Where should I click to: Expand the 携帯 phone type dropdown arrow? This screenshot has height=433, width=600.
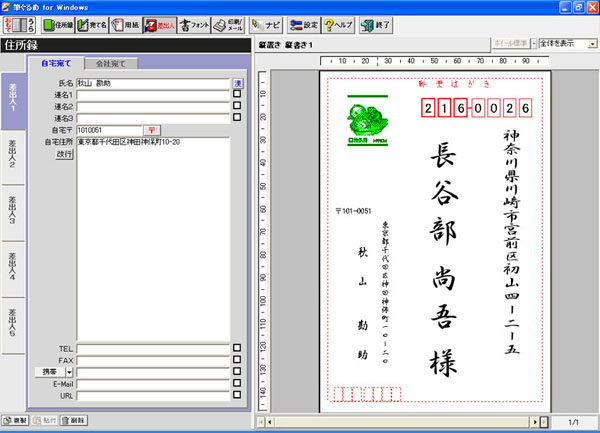click(x=69, y=371)
